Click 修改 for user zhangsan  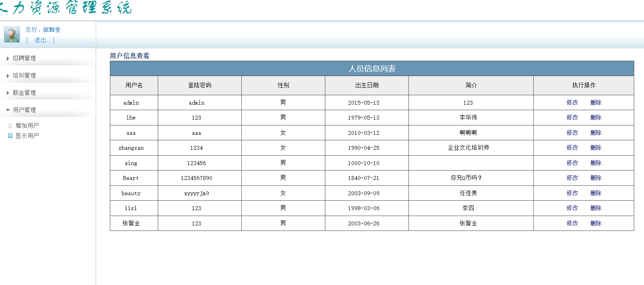(572, 147)
